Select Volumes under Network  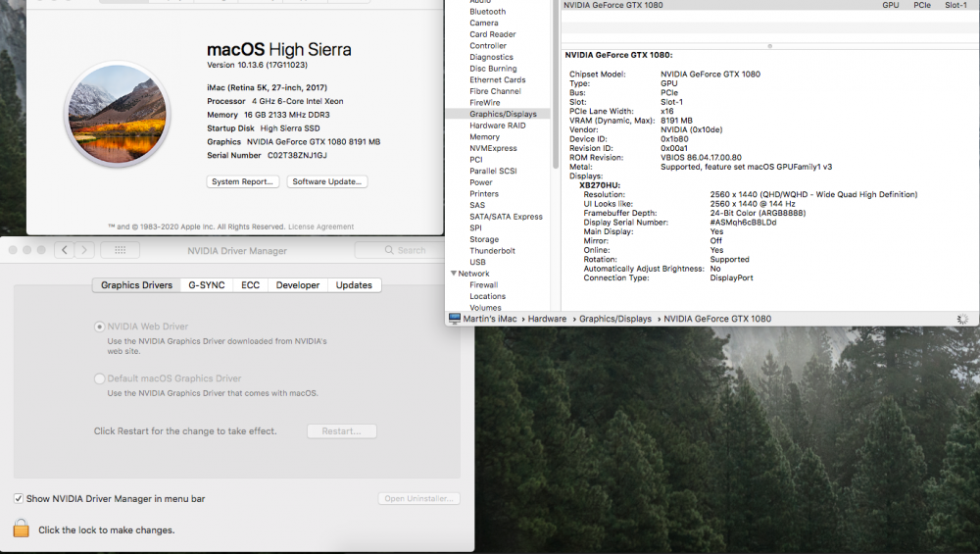click(485, 308)
